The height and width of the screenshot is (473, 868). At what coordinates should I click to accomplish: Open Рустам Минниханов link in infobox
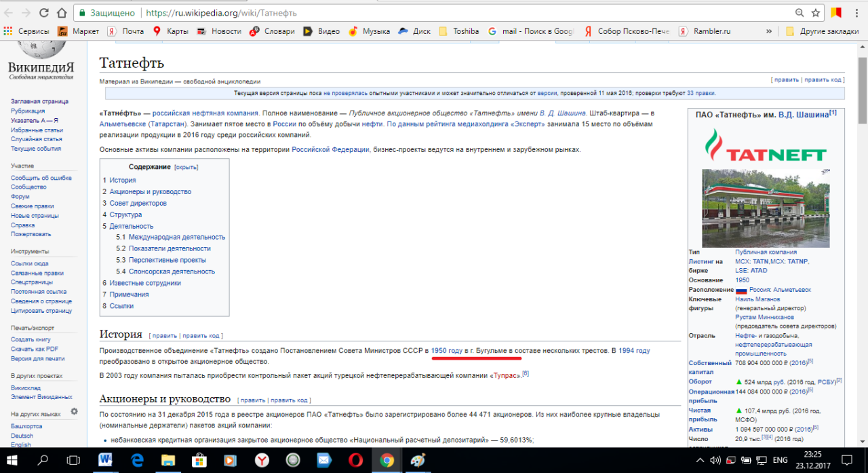pyautogui.click(x=764, y=317)
